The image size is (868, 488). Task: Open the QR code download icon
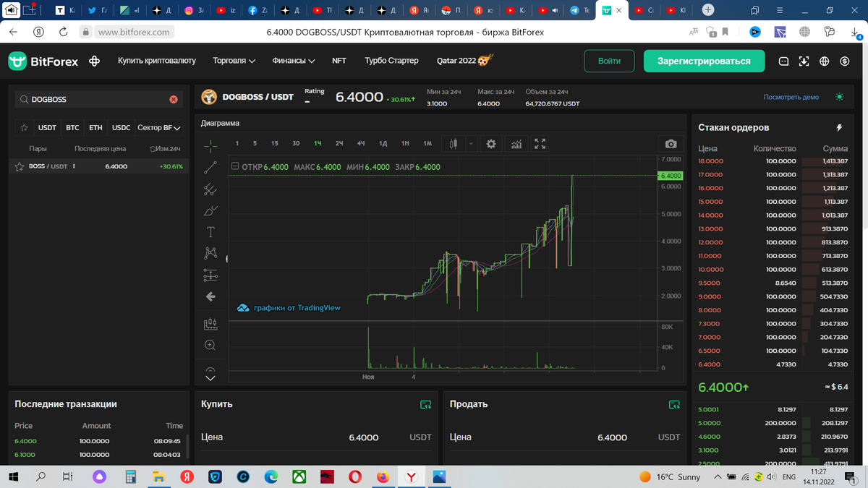click(804, 61)
